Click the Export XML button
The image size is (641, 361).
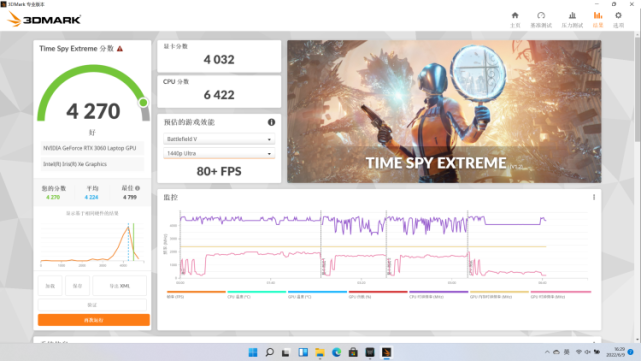[x=119, y=286]
